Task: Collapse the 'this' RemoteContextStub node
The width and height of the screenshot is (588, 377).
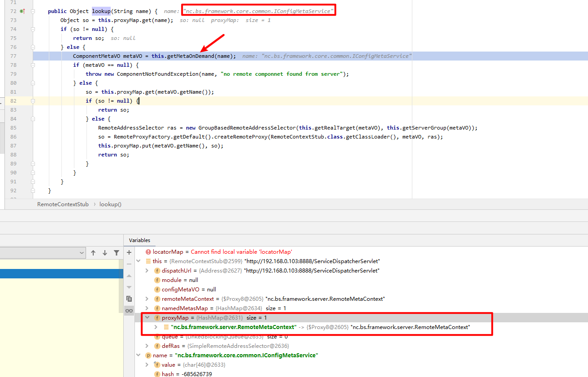Action: point(138,261)
